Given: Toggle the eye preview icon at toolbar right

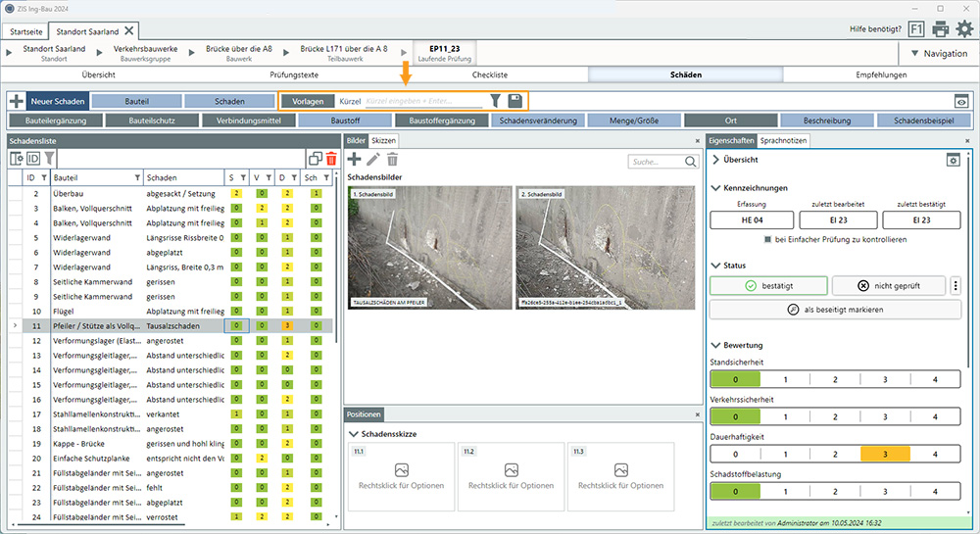Looking at the screenshot, I should pos(961,101).
